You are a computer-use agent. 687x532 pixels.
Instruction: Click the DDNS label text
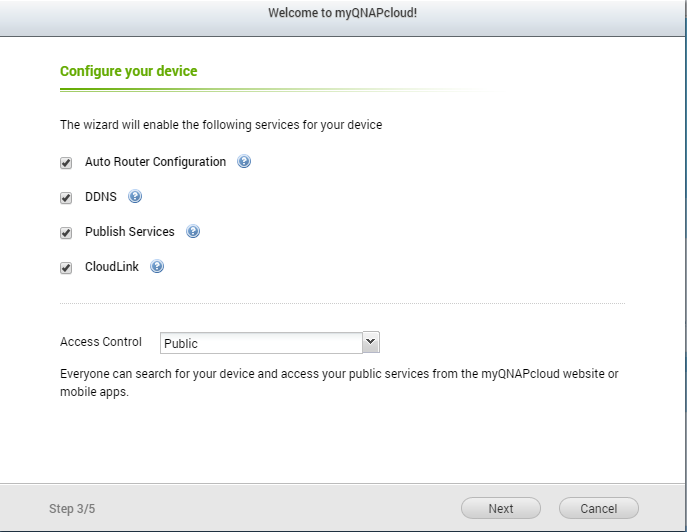(x=101, y=197)
